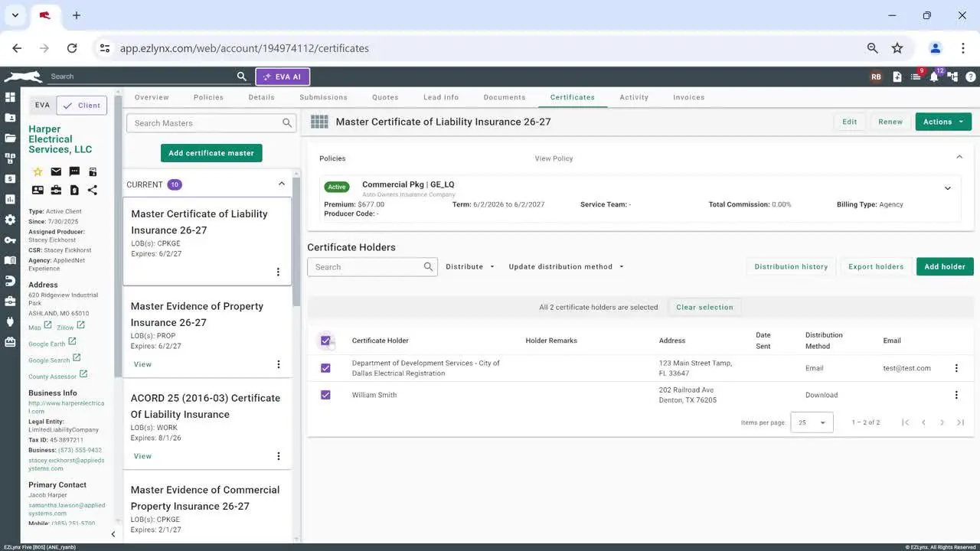The width and height of the screenshot is (980, 551).
Task: Switch to the Overview tab
Action: click(x=152, y=97)
